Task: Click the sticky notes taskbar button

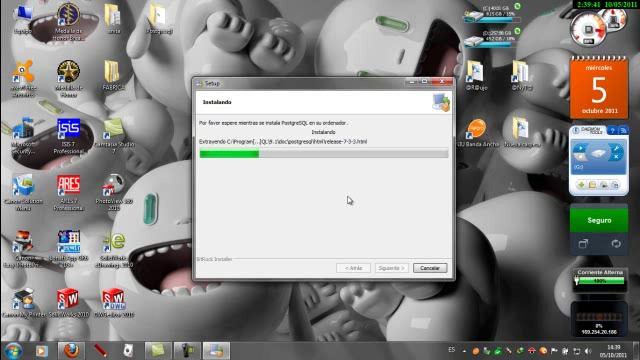Action: tap(158, 351)
